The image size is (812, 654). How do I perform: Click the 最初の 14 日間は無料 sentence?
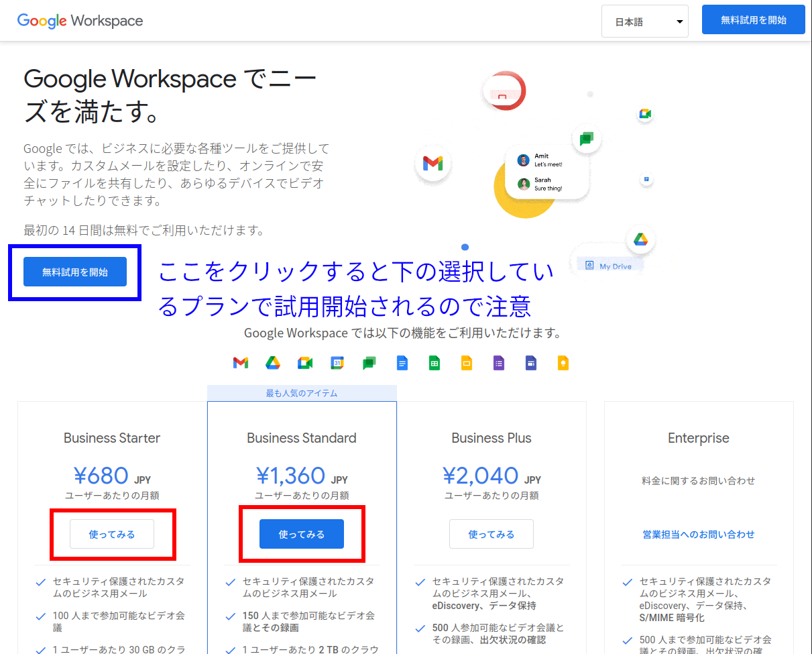click(143, 230)
